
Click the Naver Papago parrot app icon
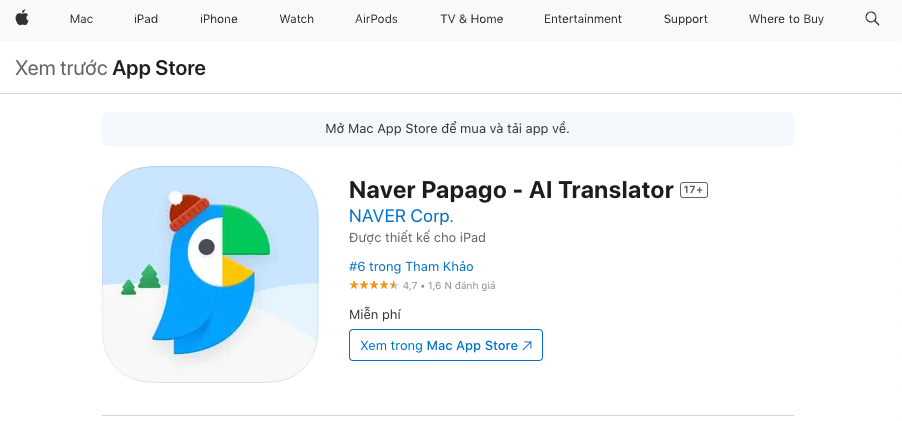point(210,274)
